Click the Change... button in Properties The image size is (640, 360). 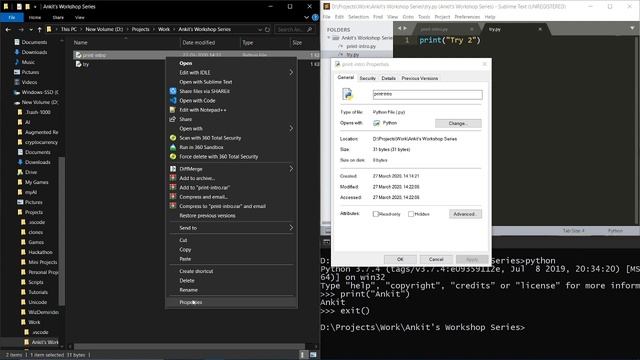tap(458, 123)
